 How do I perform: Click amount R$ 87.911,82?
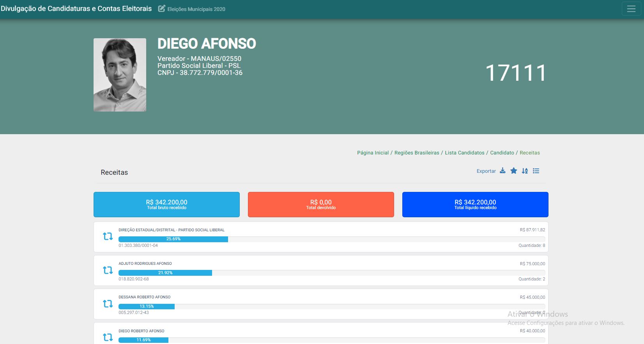click(533, 230)
